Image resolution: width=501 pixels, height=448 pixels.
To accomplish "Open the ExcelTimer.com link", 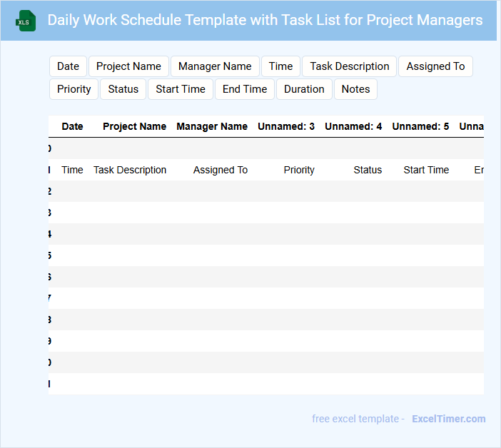I will point(448,419).
